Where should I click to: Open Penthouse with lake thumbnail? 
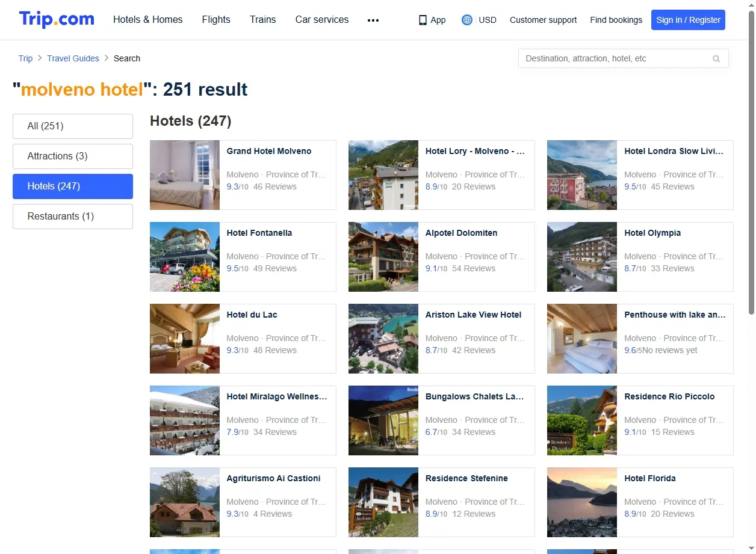tap(582, 339)
